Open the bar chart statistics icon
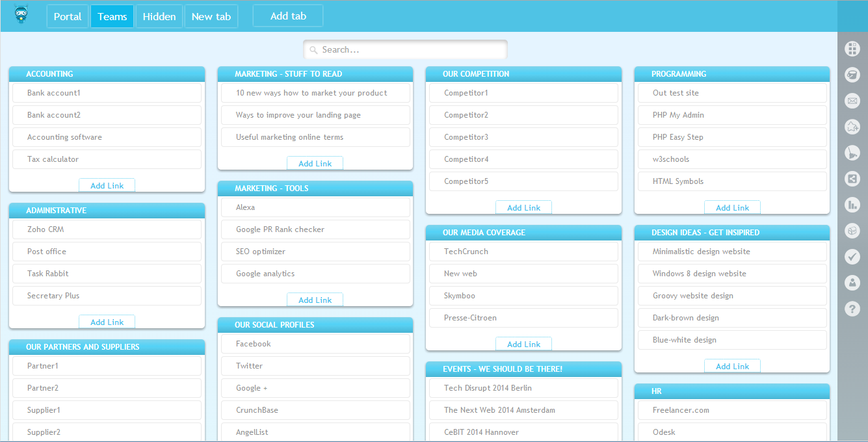Viewport: 868px width, 442px height. click(x=852, y=205)
